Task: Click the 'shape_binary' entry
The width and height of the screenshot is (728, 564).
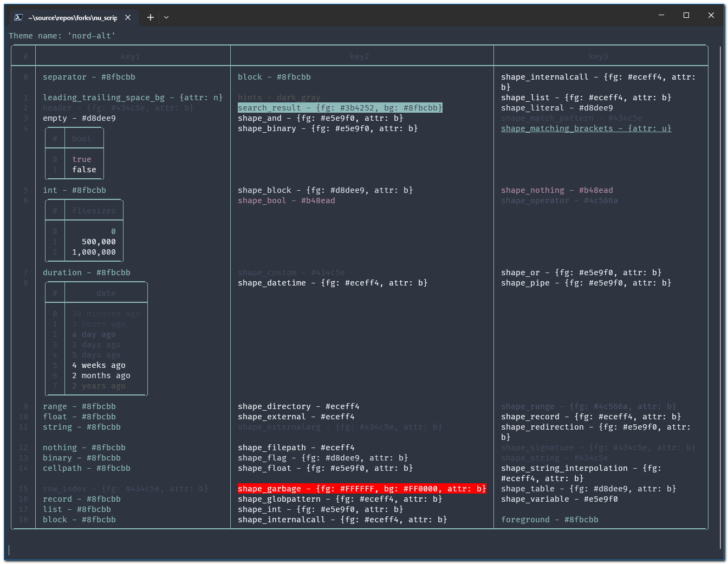Action: tap(328, 128)
